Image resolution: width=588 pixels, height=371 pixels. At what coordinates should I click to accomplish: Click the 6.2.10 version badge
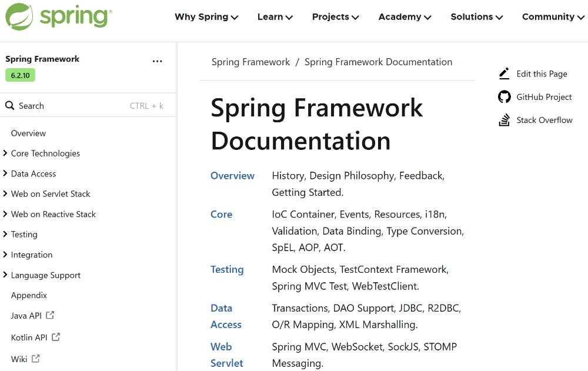pos(20,75)
